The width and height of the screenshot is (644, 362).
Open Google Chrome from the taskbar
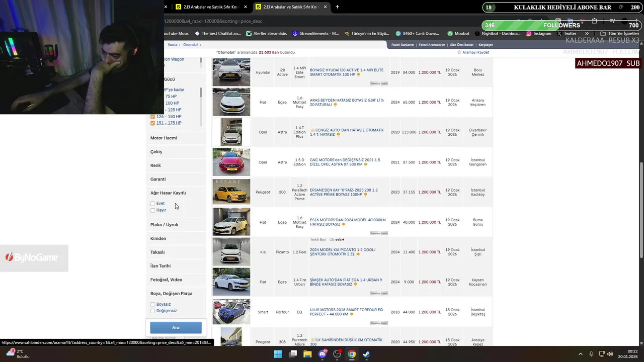tap(352, 354)
